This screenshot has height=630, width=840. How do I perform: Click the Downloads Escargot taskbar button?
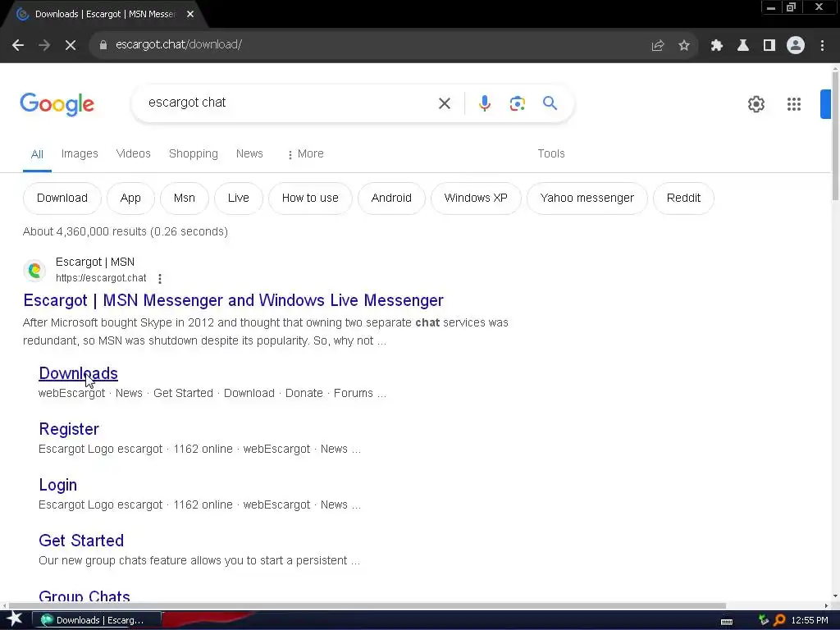click(97, 620)
